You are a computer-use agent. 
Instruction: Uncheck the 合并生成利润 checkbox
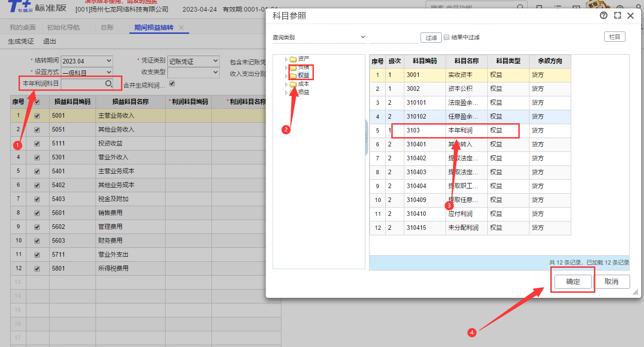tap(172, 84)
